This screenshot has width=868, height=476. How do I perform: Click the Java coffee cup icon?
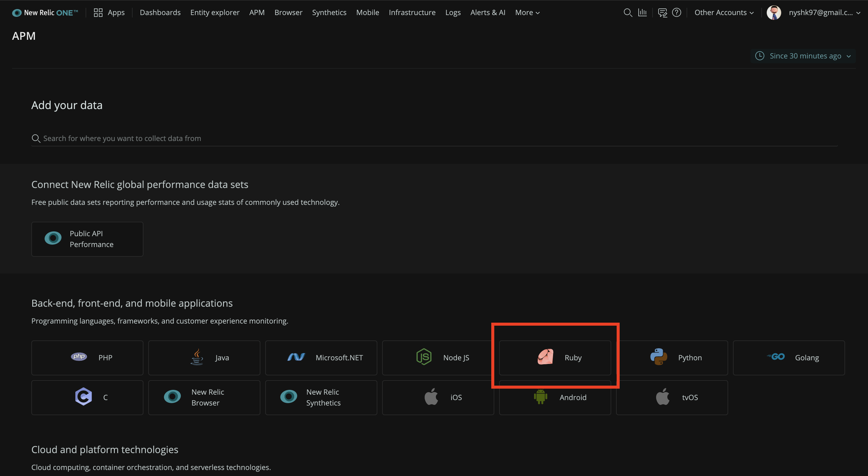pyautogui.click(x=197, y=357)
